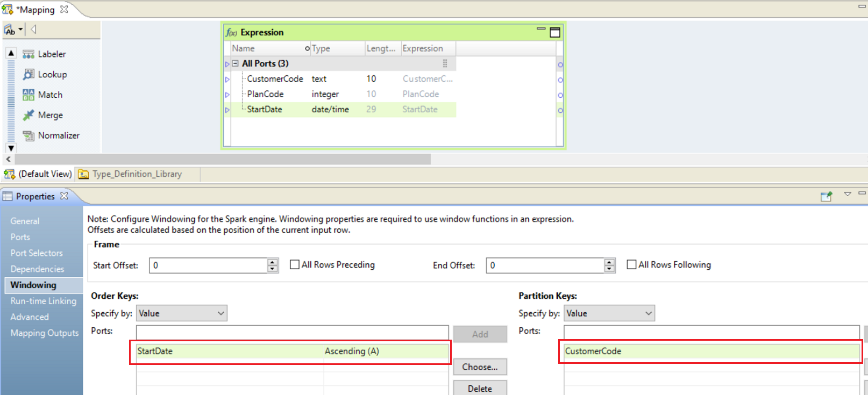
Task: Click the Mapping tab icon
Action: pos(8,9)
